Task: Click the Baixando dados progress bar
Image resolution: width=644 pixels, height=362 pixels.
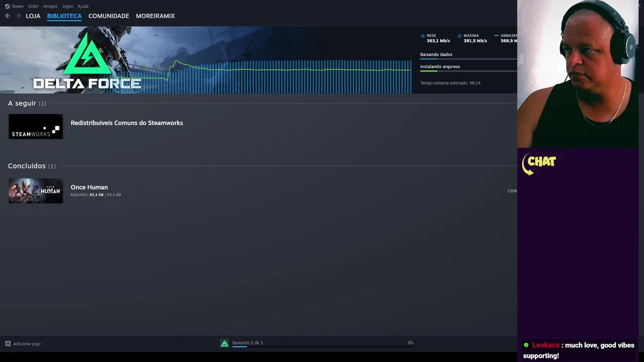Action: click(468, 59)
